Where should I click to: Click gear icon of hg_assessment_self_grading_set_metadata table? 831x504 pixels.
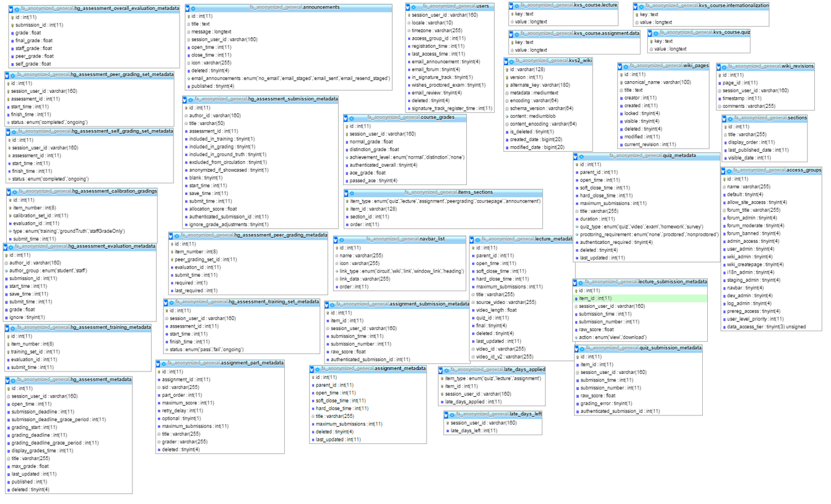[x=14, y=132]
